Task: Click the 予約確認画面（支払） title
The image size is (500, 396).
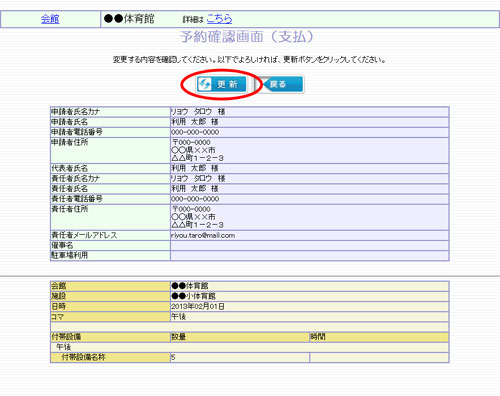Action: 247,36
